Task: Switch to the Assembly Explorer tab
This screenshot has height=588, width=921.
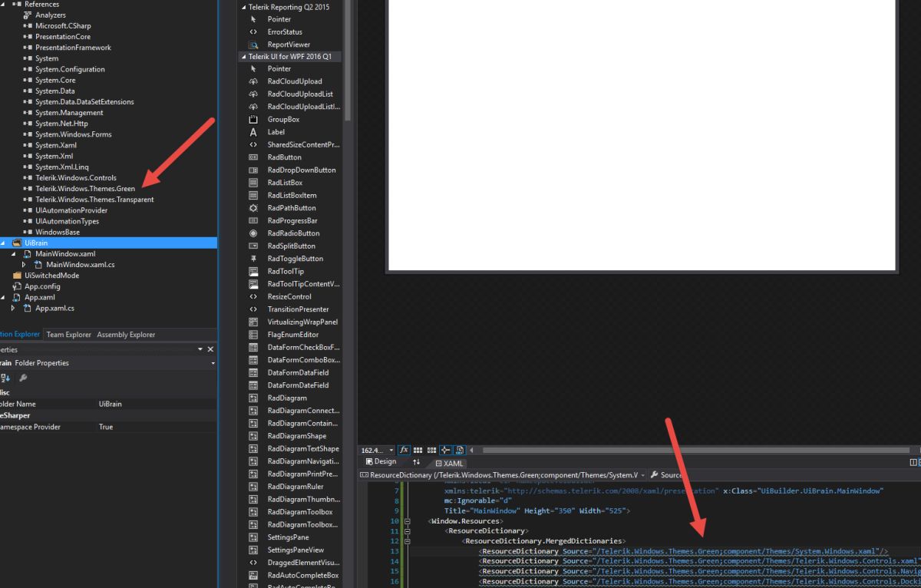Action: pyautogui.click(x=126, y=335)
